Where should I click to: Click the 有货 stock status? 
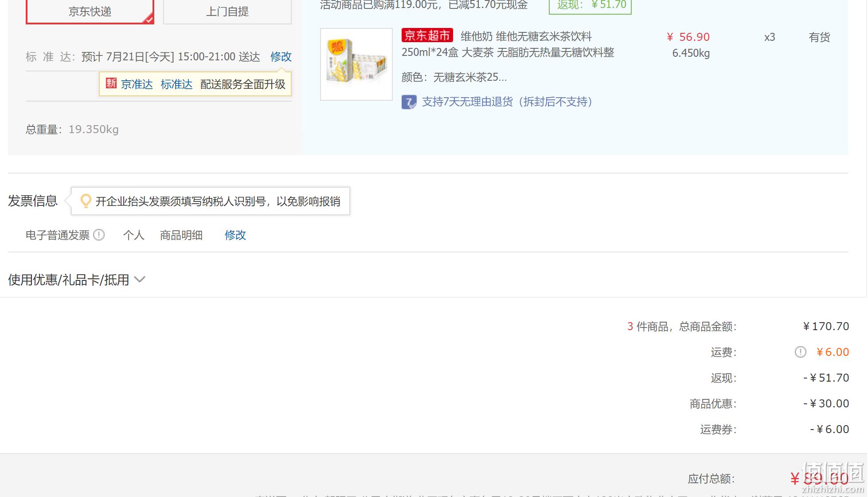[x=819, y=37]
